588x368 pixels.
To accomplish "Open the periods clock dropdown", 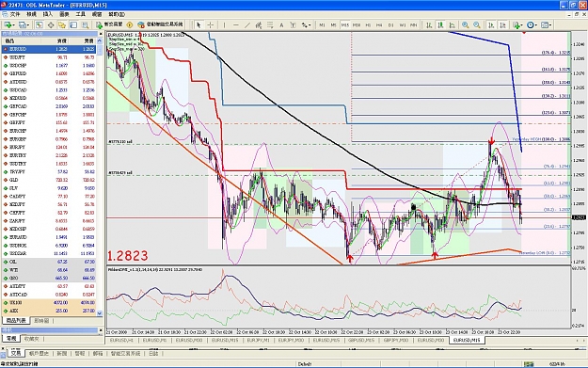I will click(532, 24).
